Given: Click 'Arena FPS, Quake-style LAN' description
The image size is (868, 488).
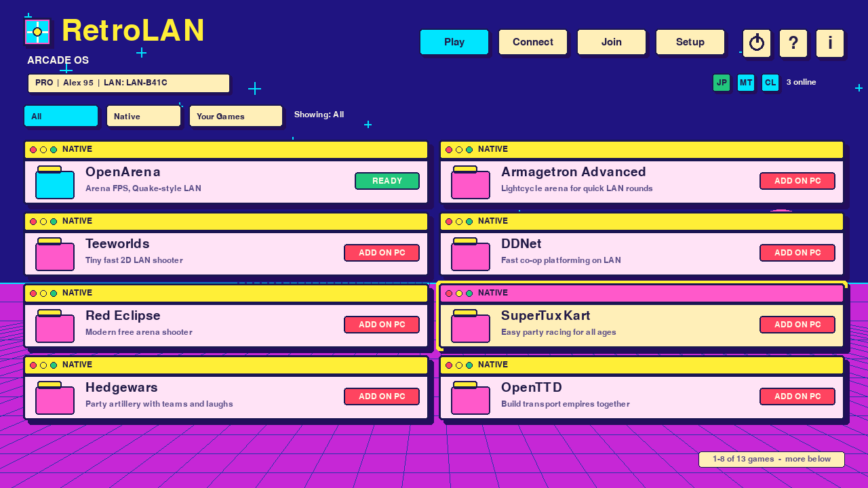Looking at the screenshot, I should (x=143, y=188).
